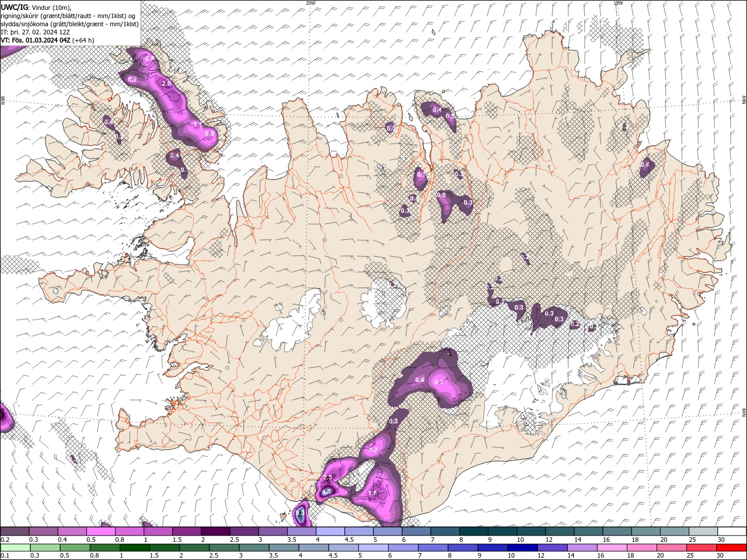This screenshot has height=560, width=747.
Task: Click the 'VT: Fös. 01.03.2024 04Z (+64 h)' line
Action: point(48,40)
